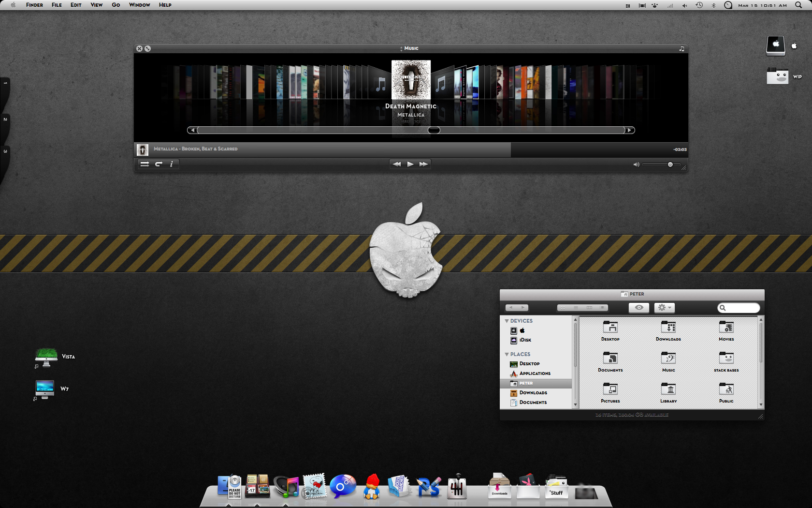
Task: Select Desktop in Finder sidebar Places
Action: tap(536, 364)
